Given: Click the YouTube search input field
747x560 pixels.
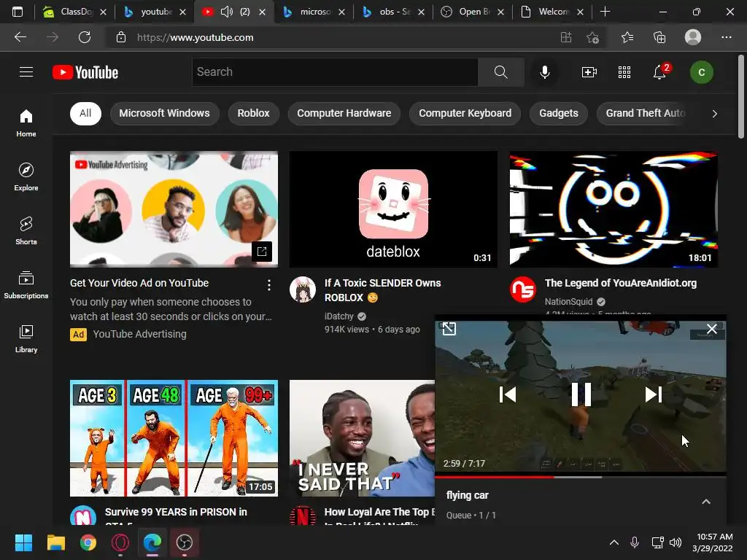Looking at the screenshot, I should [335, 72].
